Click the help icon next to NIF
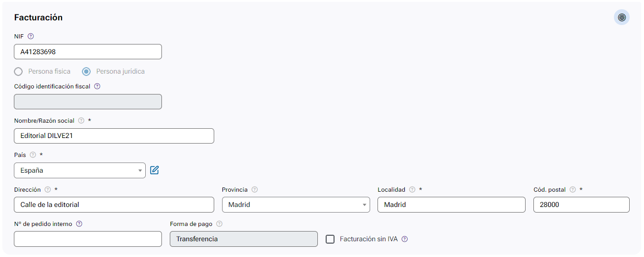644x257 pixels. (x=31, y=36)
